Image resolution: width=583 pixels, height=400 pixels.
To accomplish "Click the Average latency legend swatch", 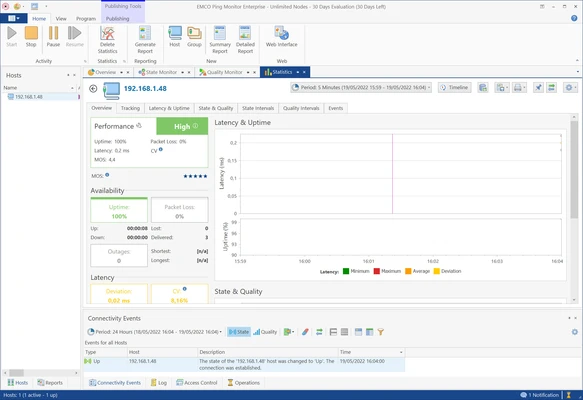I will click(x=408, y=271).
